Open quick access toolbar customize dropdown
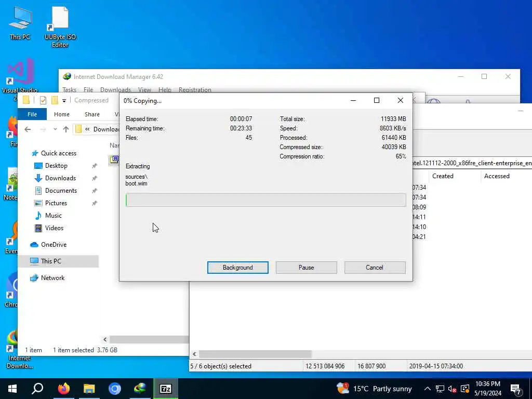 (64, 100)
